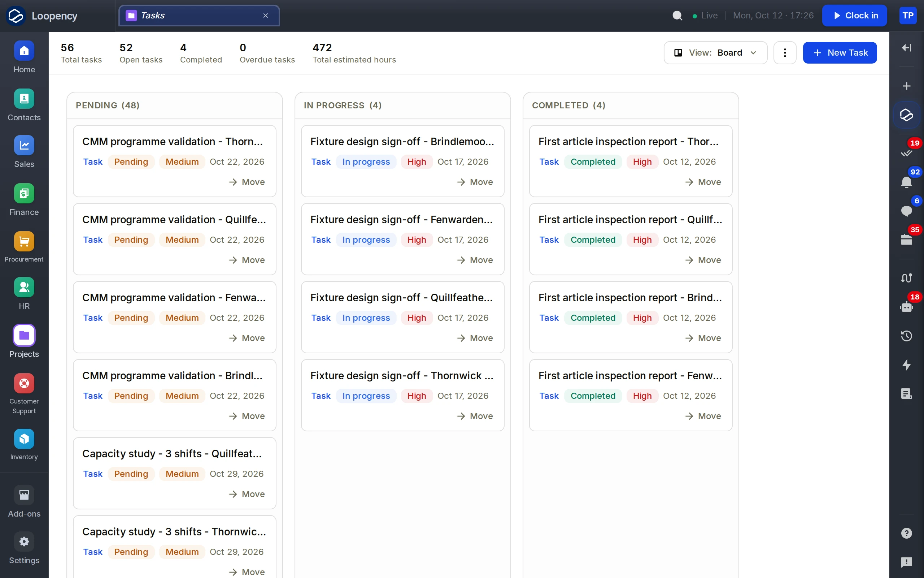Move the CMM programme validation - Thorn task
The width and height of the screenshot is (924, 578).
tap(247, 182)
